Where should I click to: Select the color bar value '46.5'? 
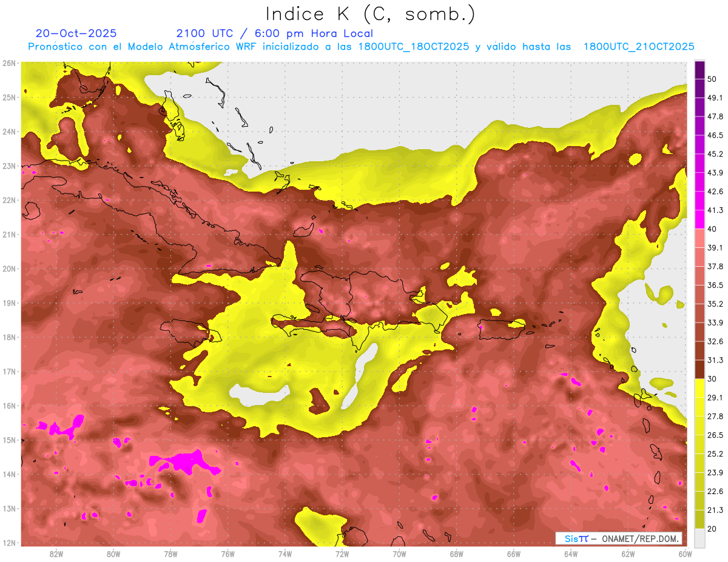715,136
